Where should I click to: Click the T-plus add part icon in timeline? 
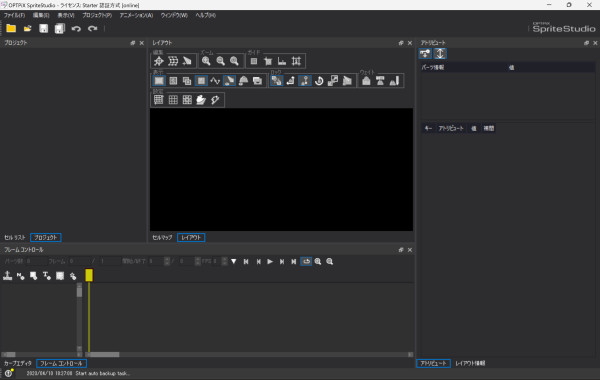click(47, 276)
